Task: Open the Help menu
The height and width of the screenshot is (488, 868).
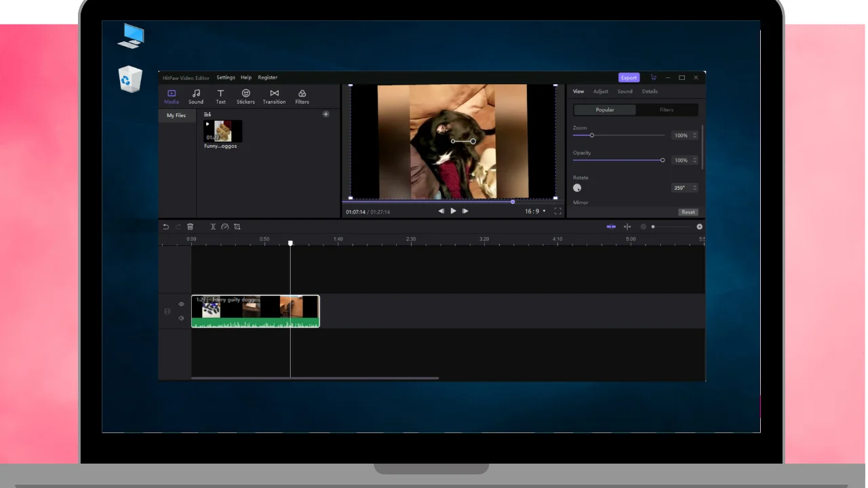Action: [246, 77]
